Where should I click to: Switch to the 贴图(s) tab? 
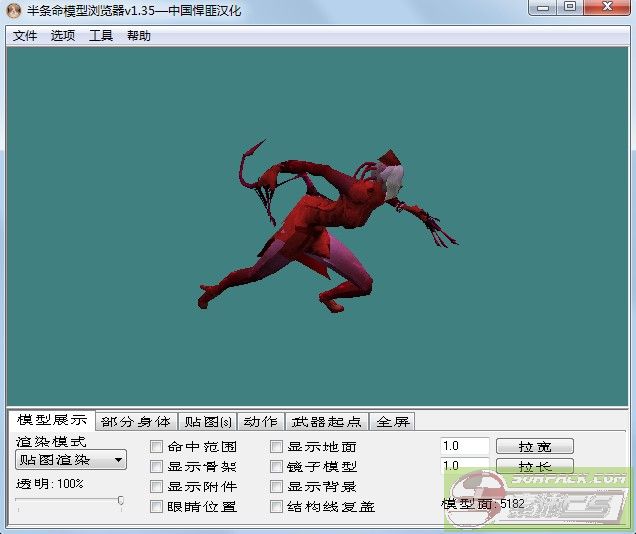click(x=208, y=422)
